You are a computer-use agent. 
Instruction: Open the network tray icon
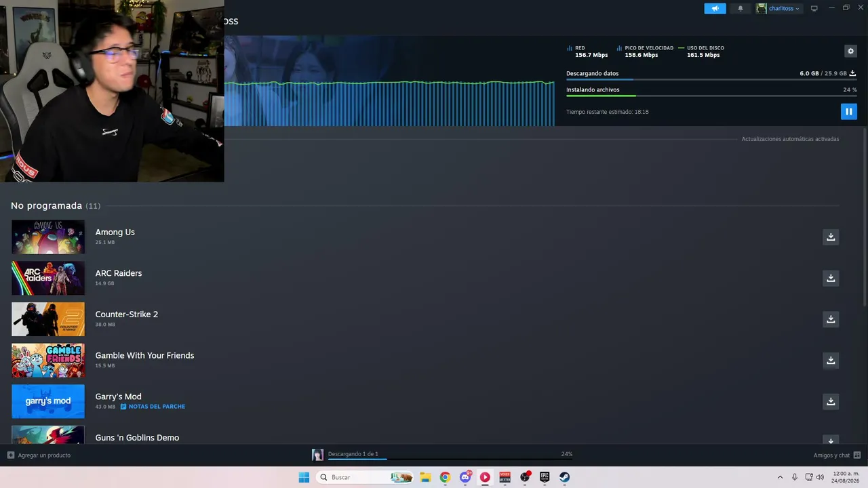coord(809,477)
